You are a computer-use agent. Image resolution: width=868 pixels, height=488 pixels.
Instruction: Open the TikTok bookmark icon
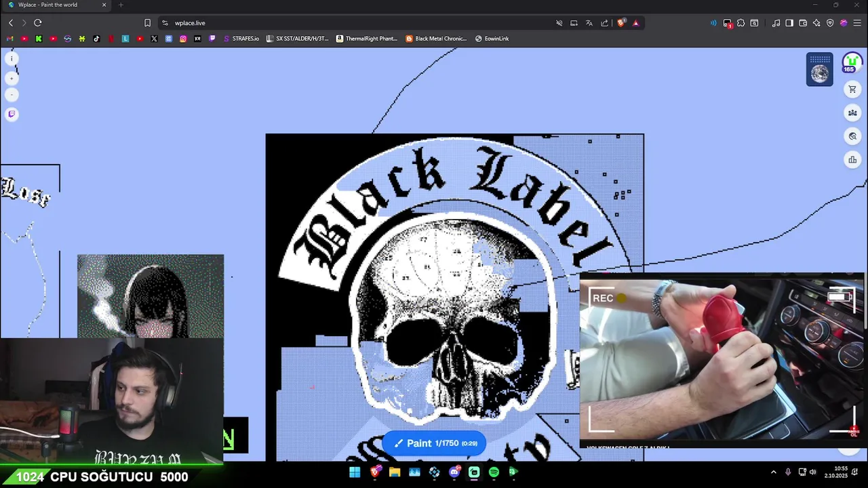96,39
